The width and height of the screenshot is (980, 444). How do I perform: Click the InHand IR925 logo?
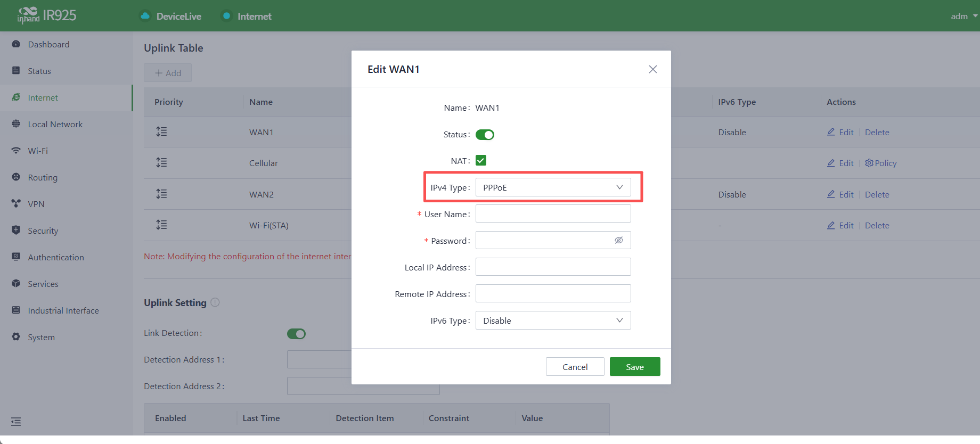[47, 15]
